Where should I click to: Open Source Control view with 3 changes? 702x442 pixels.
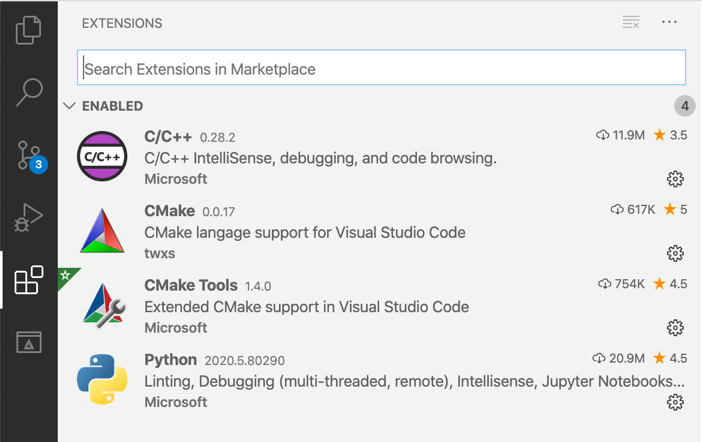(x=31, y=156)
